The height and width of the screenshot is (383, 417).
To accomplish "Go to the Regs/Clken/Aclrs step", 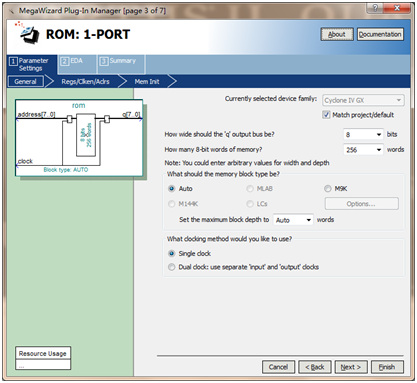I will (85, 82).
